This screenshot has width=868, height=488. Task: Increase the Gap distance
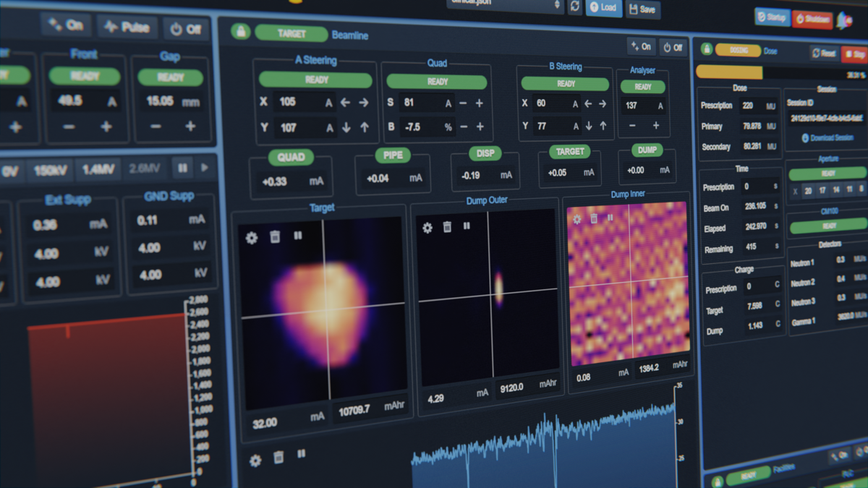pyautogui.click(x=190, y=126)
